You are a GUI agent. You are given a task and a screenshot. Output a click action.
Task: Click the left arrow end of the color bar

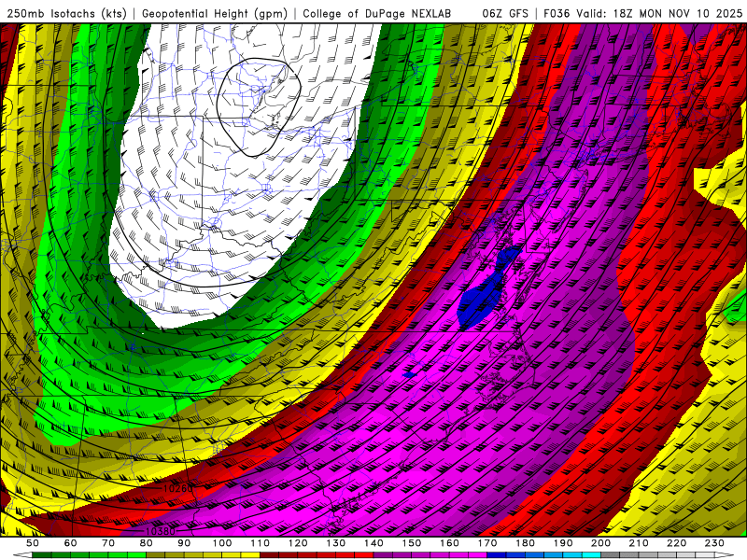(x=22, y=555)
